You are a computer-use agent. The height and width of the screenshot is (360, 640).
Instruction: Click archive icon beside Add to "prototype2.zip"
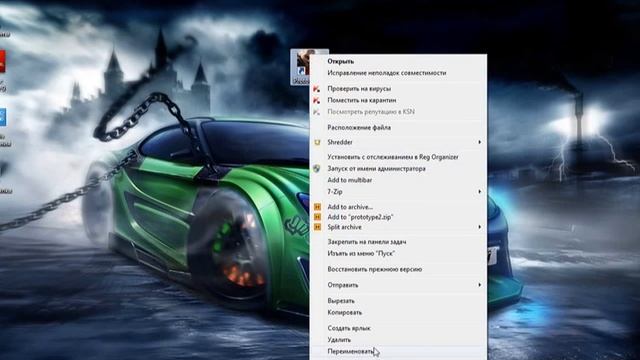[x=317, y=217]
